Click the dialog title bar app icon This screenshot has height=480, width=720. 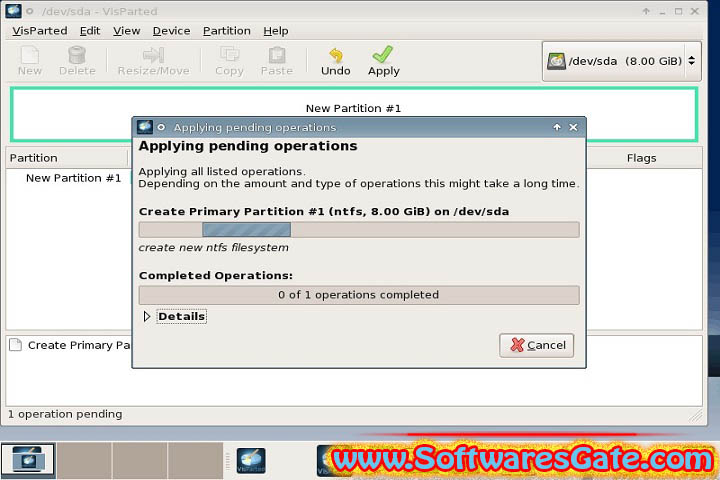(145, 127)
